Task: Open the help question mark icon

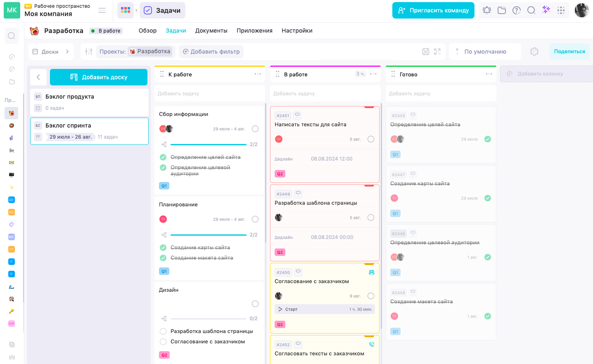Action: [517, 10]
